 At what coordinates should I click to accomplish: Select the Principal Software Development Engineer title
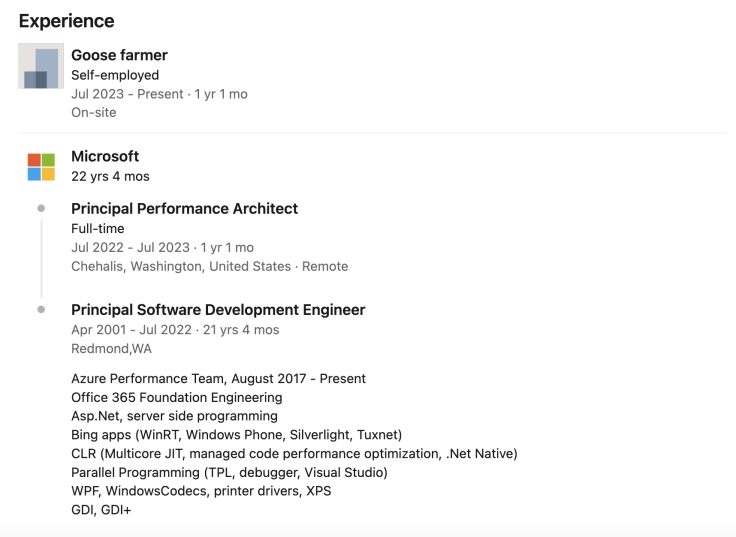[x=218, y=310]
